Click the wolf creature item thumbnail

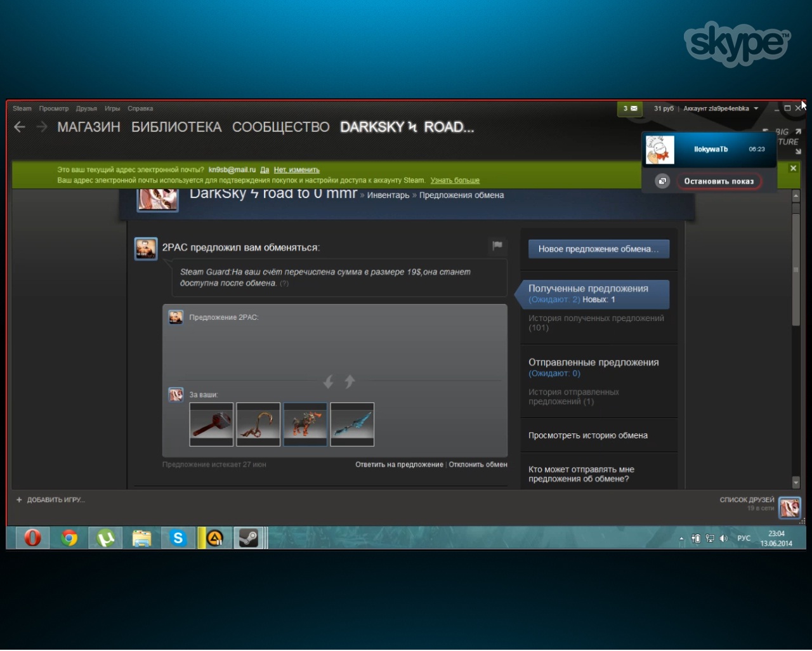(x=305, y=424)
